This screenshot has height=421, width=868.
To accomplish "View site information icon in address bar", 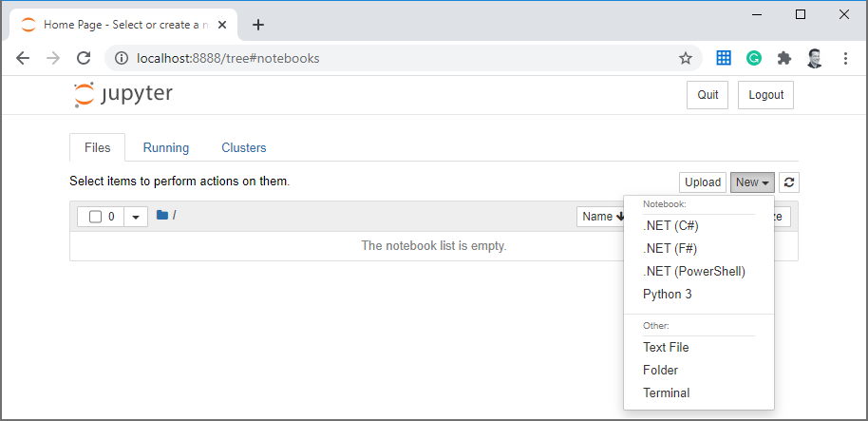I will tap(122, 58).
